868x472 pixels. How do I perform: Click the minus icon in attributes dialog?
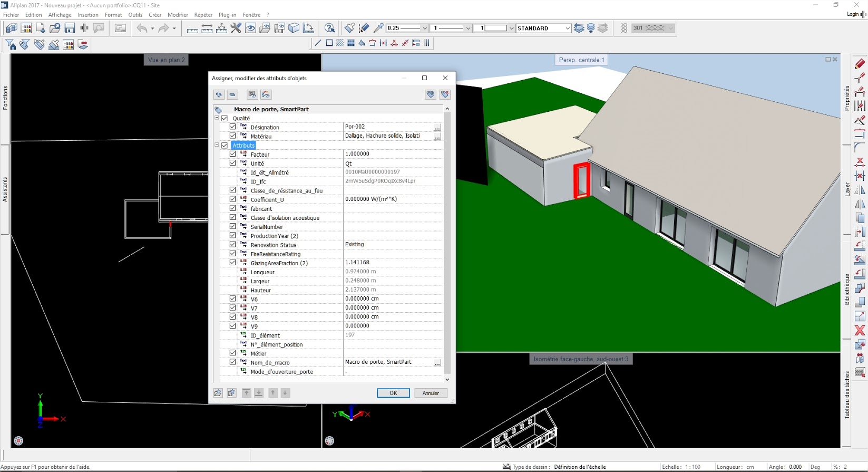pos(232,94)
